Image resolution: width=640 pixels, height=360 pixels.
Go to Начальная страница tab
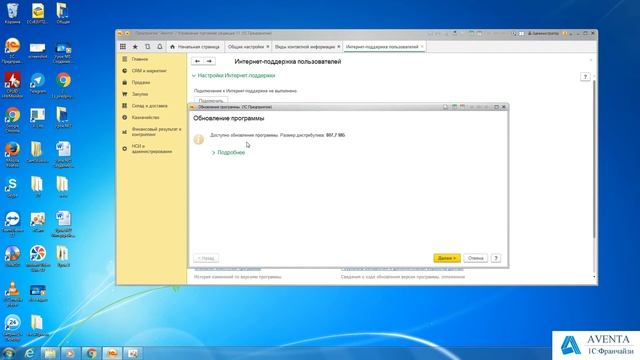coord(195,47)
